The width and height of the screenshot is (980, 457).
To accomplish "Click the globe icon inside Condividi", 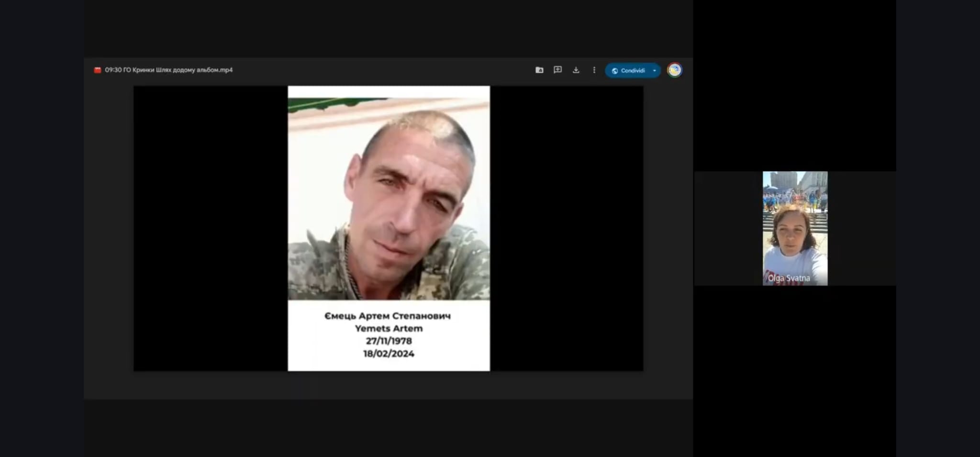I will pos(615,71).
